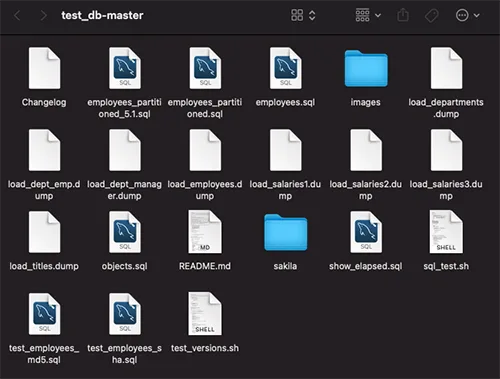Viewport: 500px width, 379px height.
Task: Select employees_partitioned_5.1.sql file icon
Action: point(125,68)
